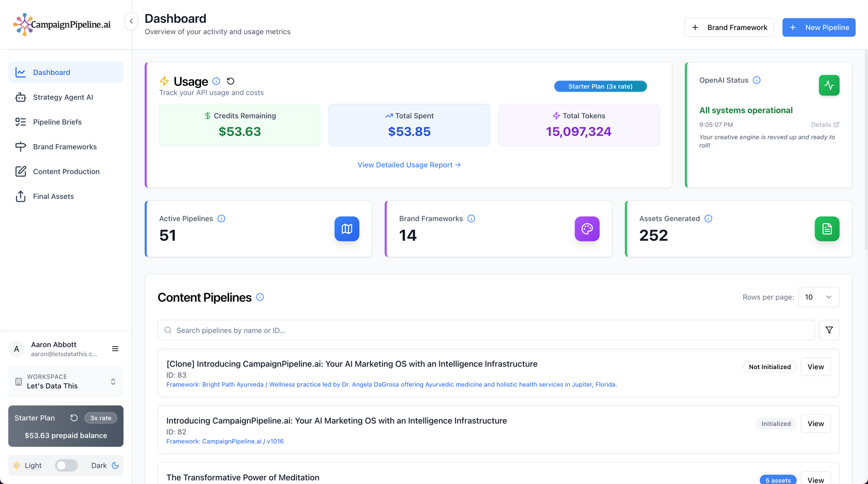Click the Total Spent card

(x=409, y=125)
